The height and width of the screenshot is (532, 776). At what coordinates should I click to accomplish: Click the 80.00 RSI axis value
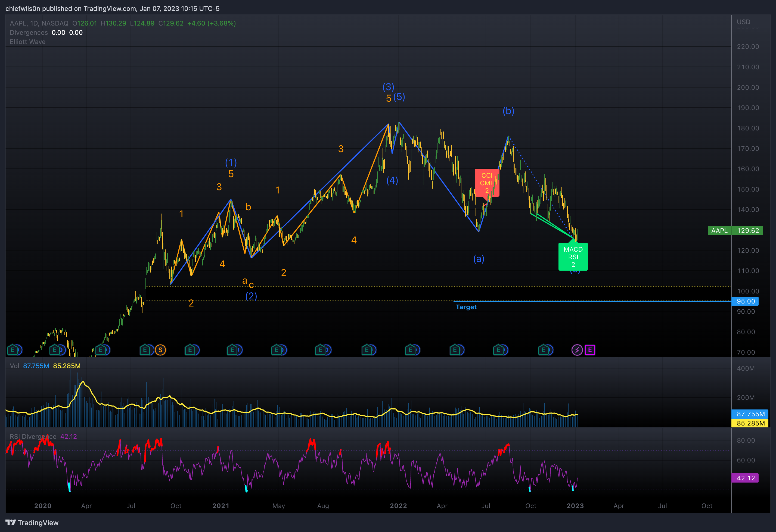746,440
